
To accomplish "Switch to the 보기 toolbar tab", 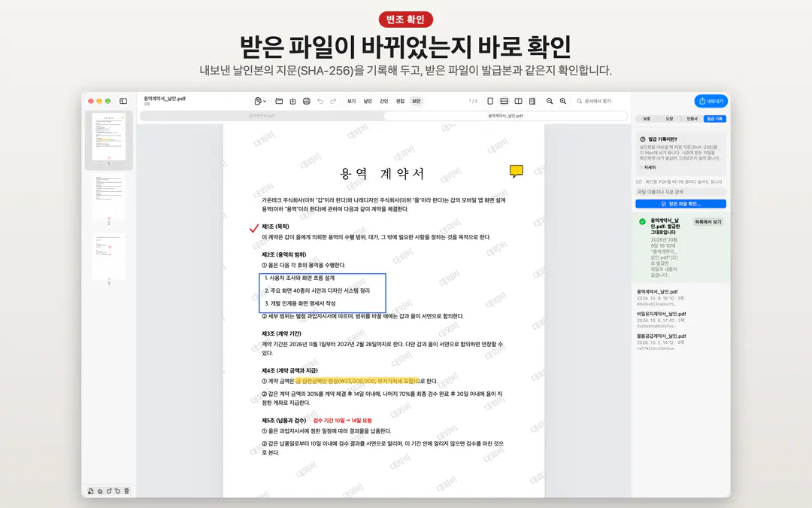I will tap(352, 101).
